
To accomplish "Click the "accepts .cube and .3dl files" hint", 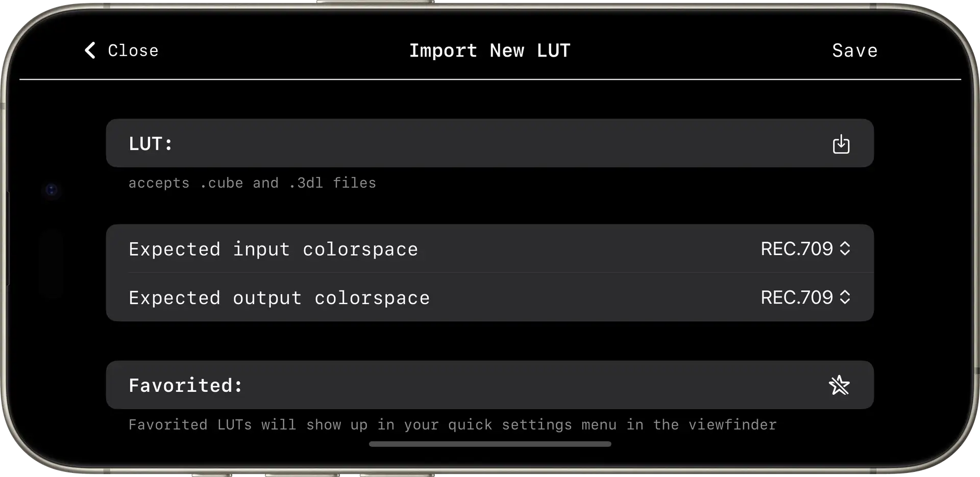I will point(252,183).
